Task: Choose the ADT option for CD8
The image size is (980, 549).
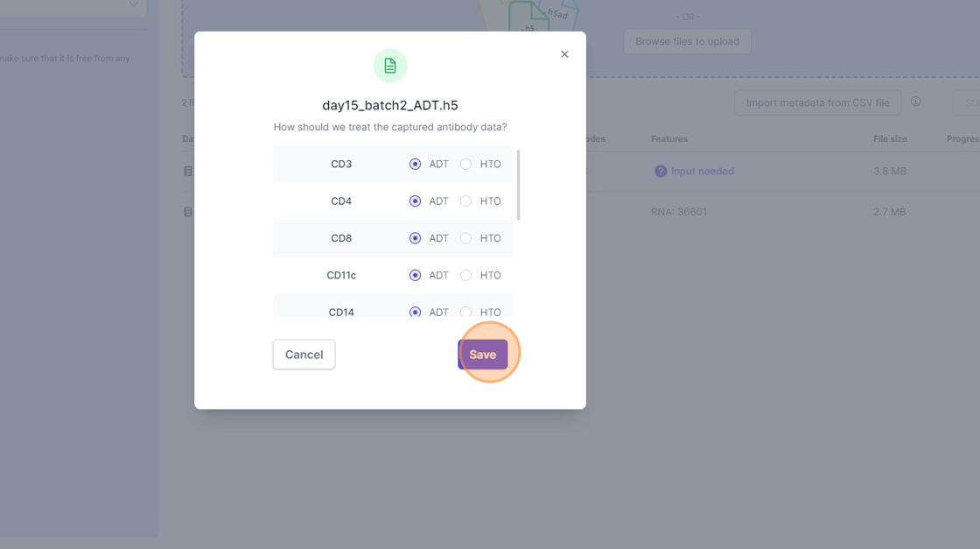Action: (x=416, y=238)
